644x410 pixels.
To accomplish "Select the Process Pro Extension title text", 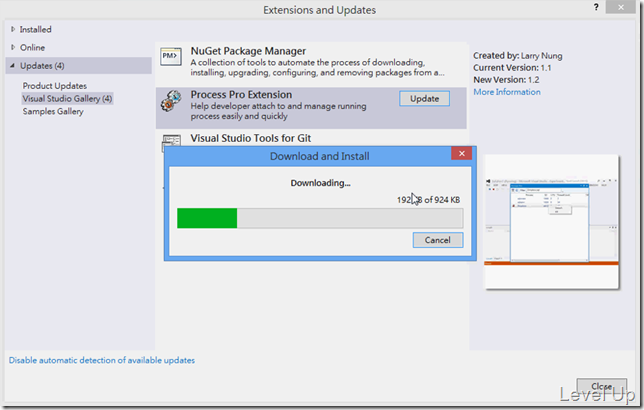I will pyautogui.click(x=241, y=94).
